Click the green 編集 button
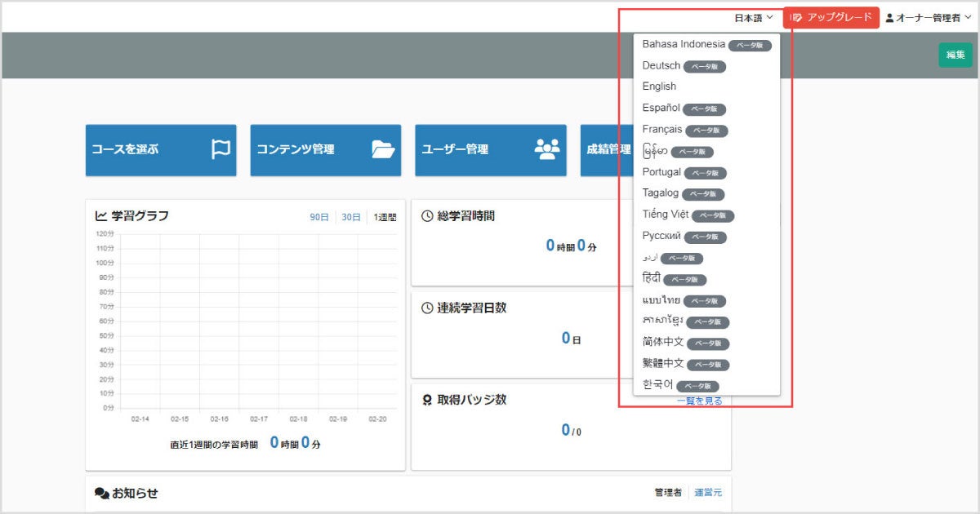 (x=955, y=55)
